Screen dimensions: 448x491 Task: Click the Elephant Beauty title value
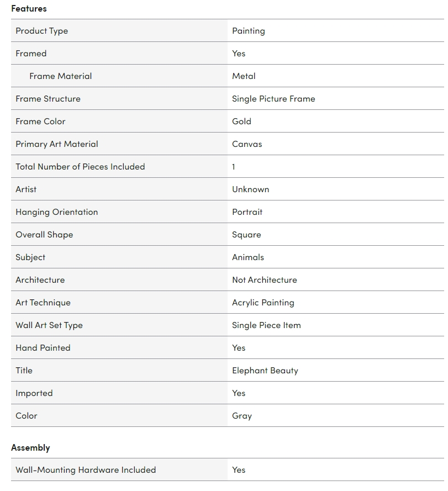tap(265, 371)
